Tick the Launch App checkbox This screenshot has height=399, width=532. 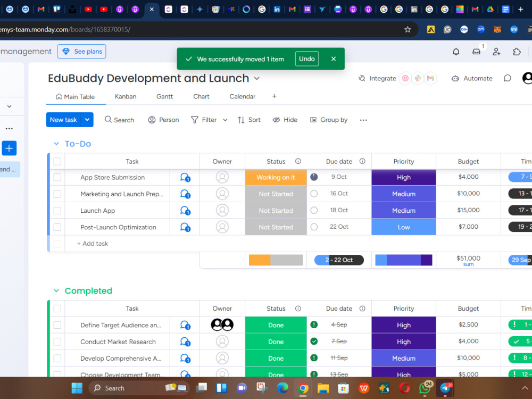(57, 211)
